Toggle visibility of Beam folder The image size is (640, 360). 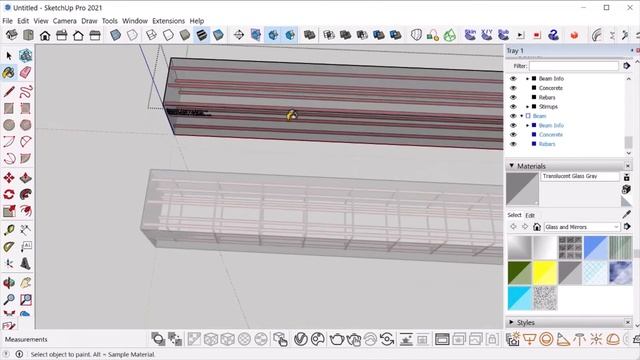coord(513,116)
